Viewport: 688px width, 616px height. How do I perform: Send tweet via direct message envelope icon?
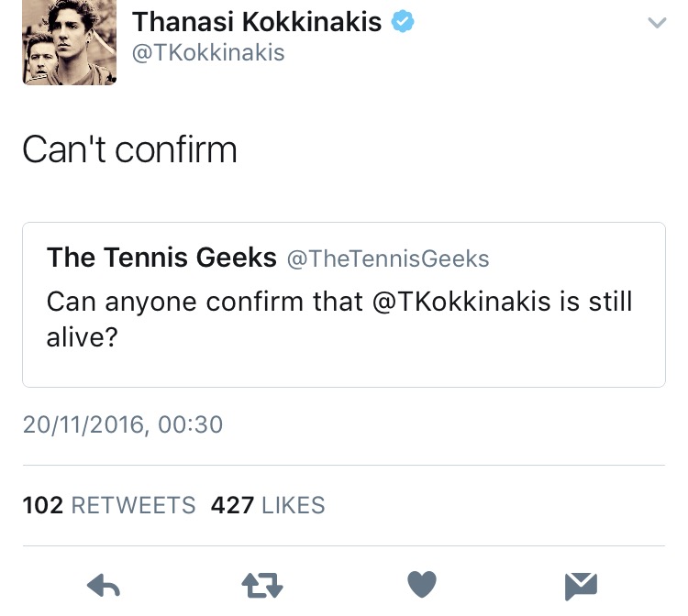pyautogui.click(x=581, y=584)
